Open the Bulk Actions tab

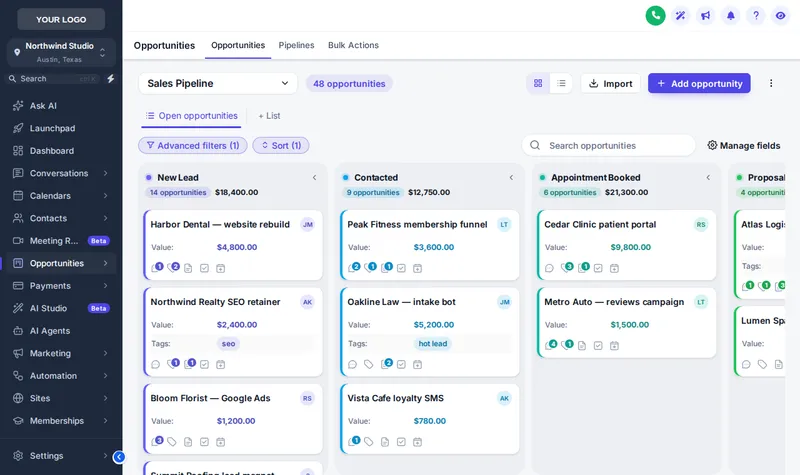tap(353, 45)
